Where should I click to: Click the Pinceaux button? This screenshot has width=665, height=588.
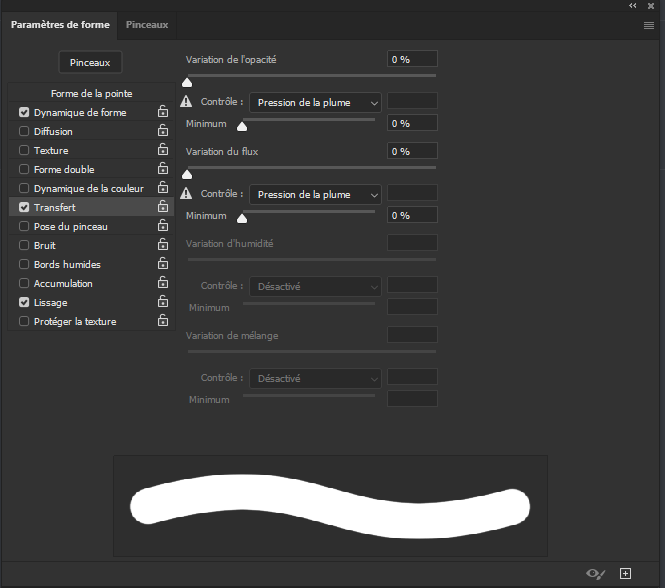(90, 62)
